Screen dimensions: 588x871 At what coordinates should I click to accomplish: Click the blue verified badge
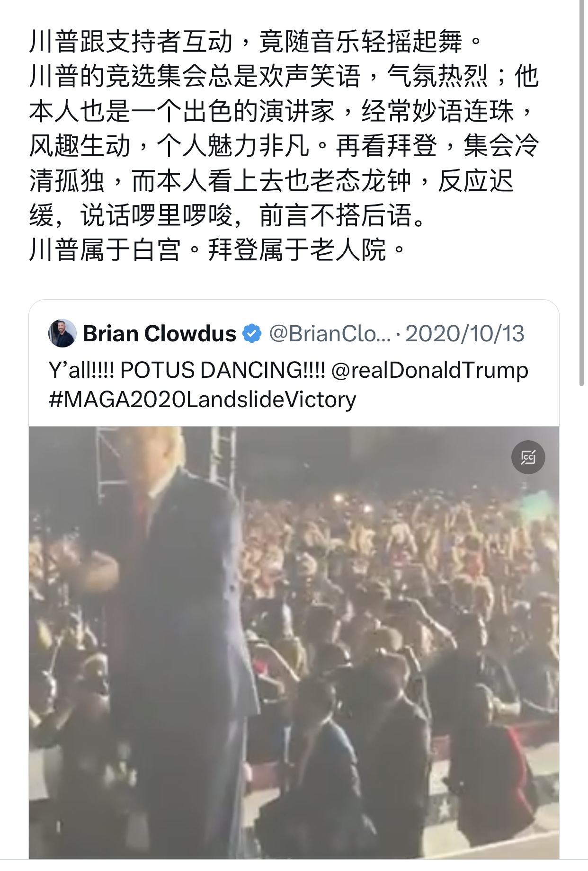[x=252, y=333]
